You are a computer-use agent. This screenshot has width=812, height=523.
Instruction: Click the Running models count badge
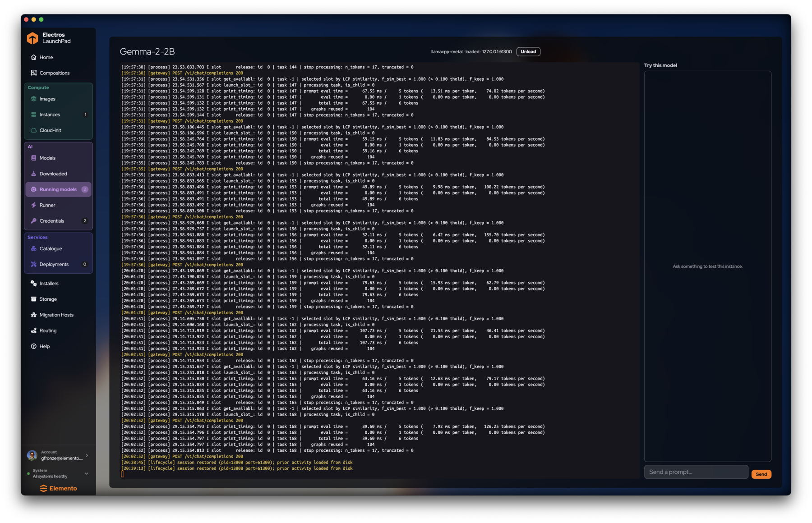[84, 189]
